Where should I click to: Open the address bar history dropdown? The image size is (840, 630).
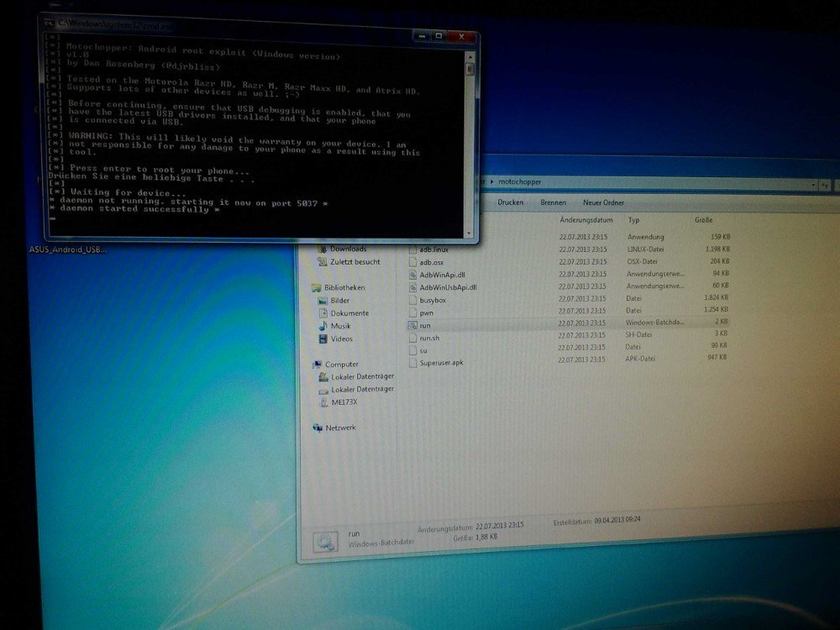pyautogui.click(x=813, y=185)
